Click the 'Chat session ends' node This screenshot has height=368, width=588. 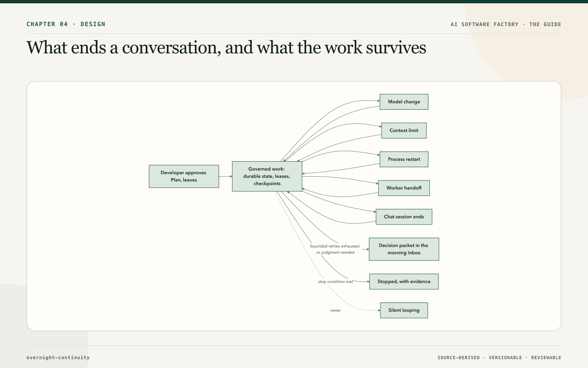pyautogui.click(x=404, y=217)
